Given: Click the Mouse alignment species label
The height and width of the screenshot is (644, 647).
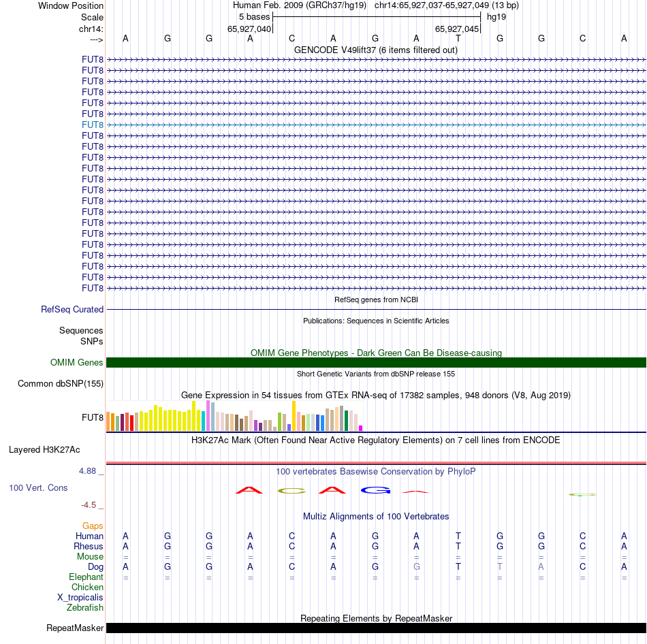Looking at the screenshot, I should point(90,557).
